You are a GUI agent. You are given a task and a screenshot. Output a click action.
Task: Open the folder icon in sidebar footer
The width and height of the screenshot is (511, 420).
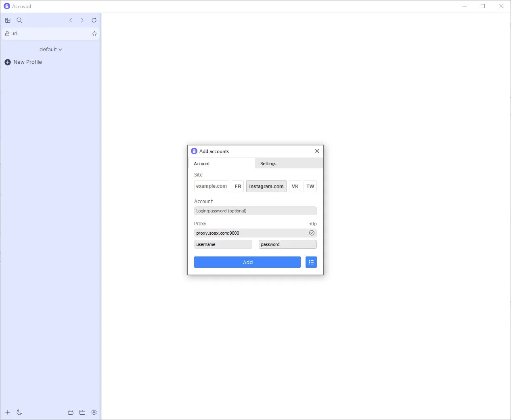point(82,412)
